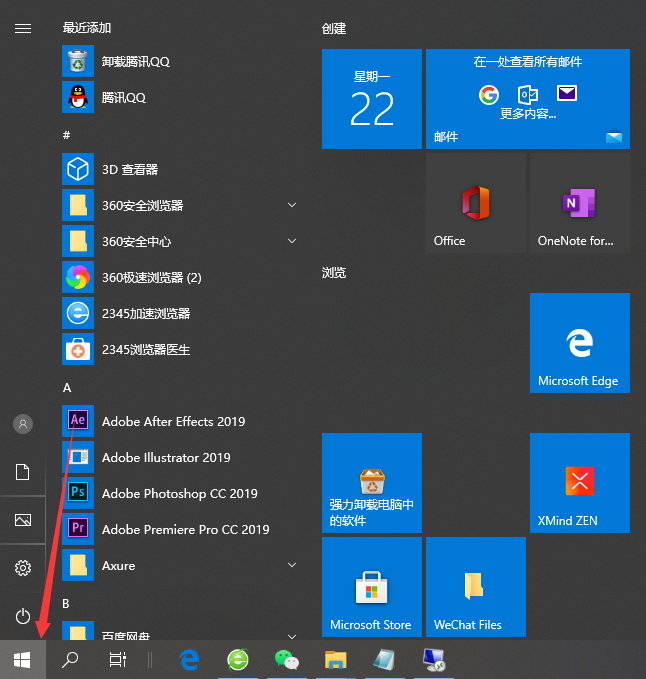Launch the XMind ZEN tile

[579, 483]
